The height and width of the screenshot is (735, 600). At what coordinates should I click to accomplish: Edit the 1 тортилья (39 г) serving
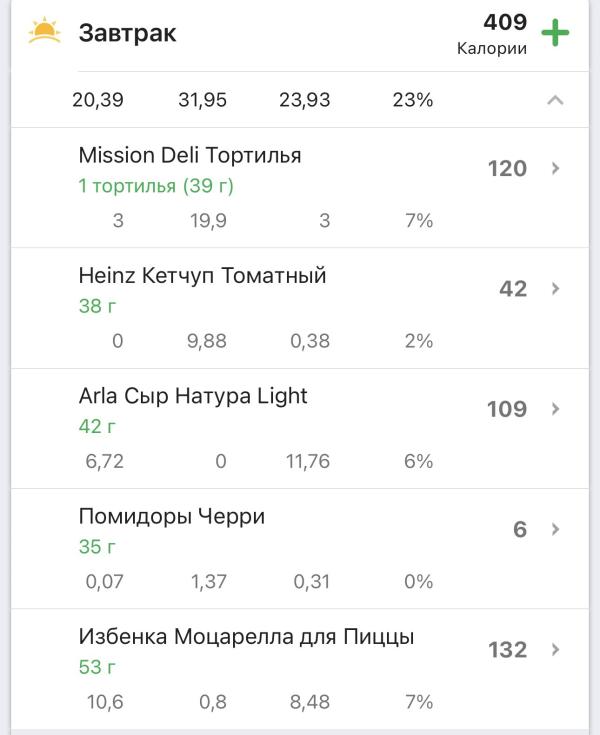coord(156,186)
